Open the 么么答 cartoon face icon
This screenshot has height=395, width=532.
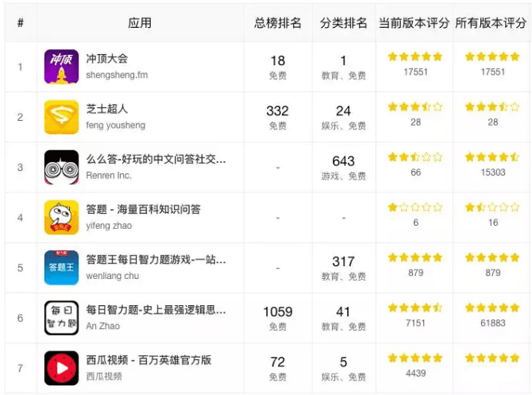(x=61, y=167)
